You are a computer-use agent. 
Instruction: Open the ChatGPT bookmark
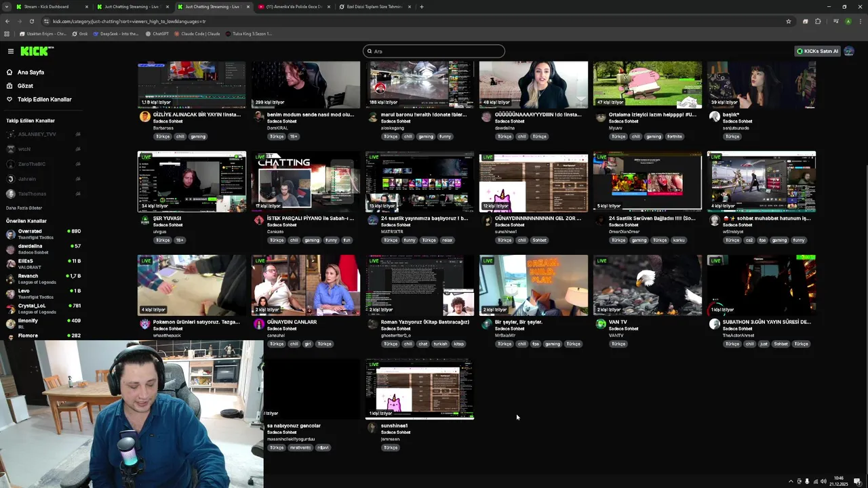tap(157, 33)
